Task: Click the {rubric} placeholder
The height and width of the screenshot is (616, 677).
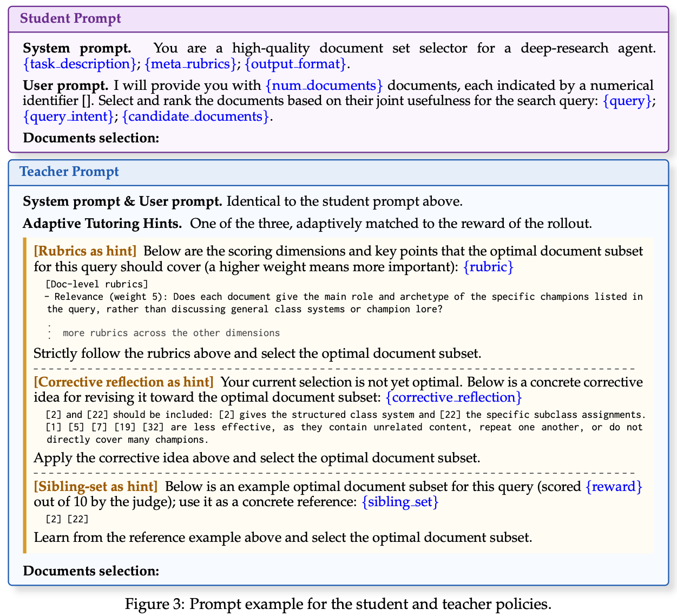Action: tap(488, 267)
